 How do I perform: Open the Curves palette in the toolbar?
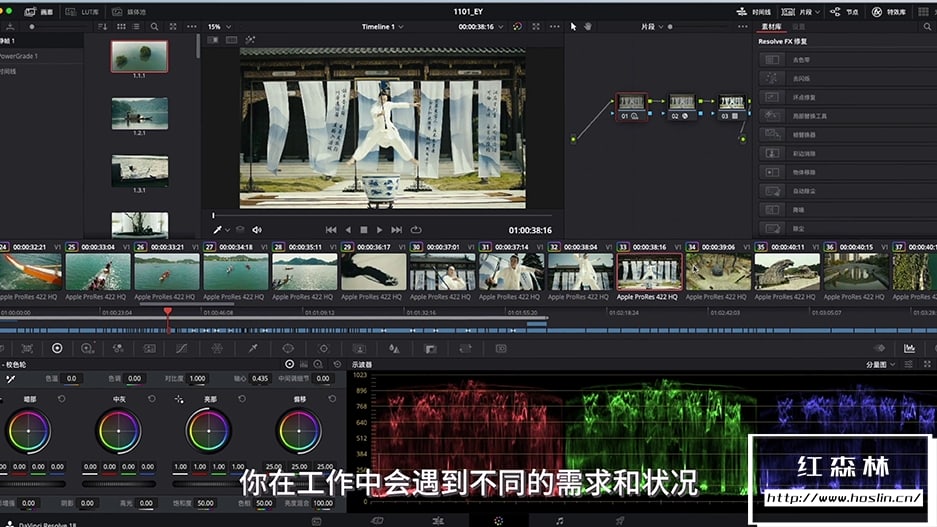[x=181, y=348]
